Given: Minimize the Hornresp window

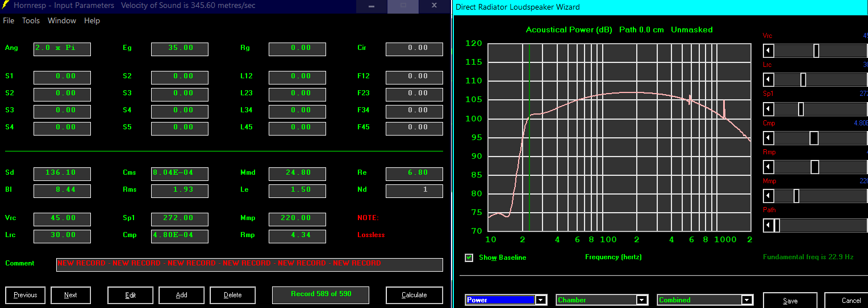Looking at the screenshot, I should pyautogui.click(x=372, y=6).
